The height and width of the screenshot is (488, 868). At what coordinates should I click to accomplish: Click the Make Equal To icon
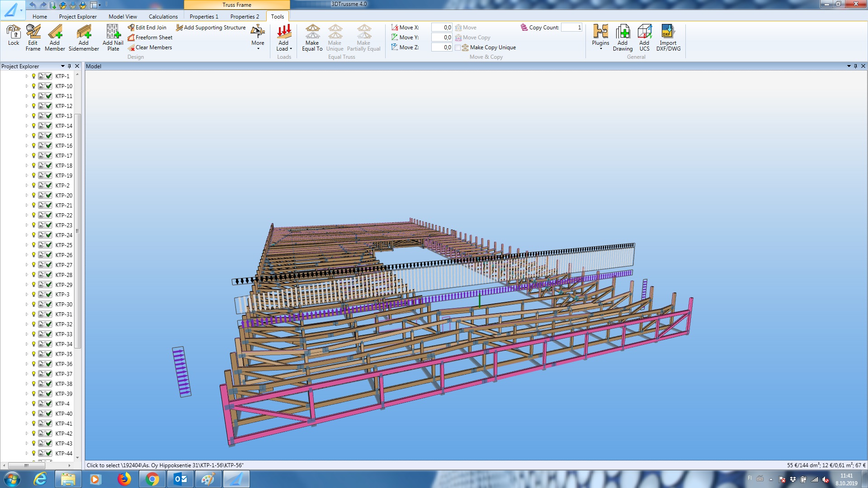(312, 32)
